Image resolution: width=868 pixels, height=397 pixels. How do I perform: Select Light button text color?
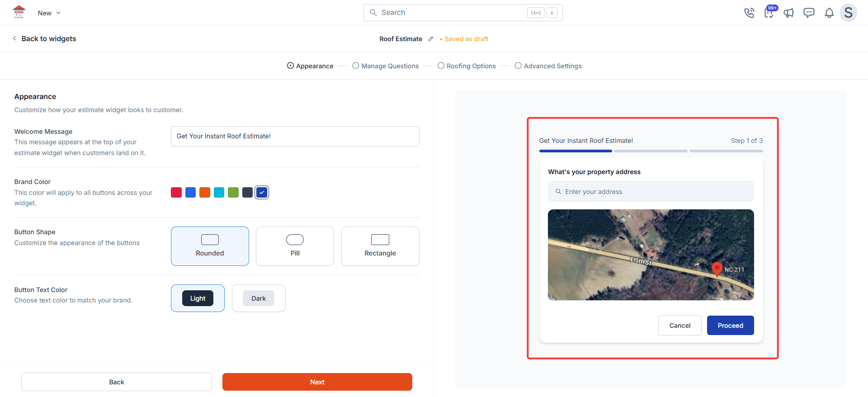tap(198, 298)
